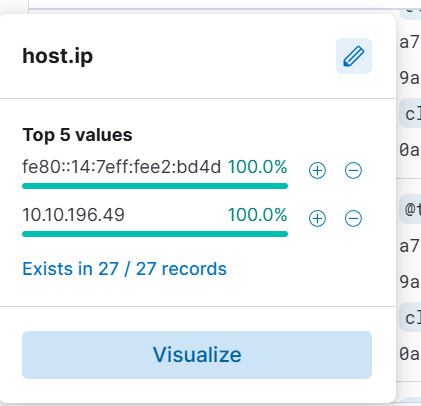
Task: Filter out value 10.10.196.49
Action: coord(353,219)
